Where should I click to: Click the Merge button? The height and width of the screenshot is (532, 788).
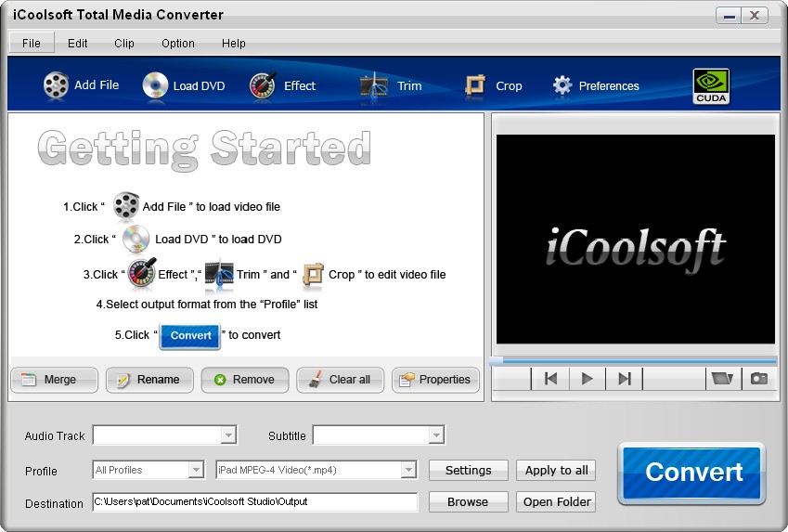(x=54, y=380)
